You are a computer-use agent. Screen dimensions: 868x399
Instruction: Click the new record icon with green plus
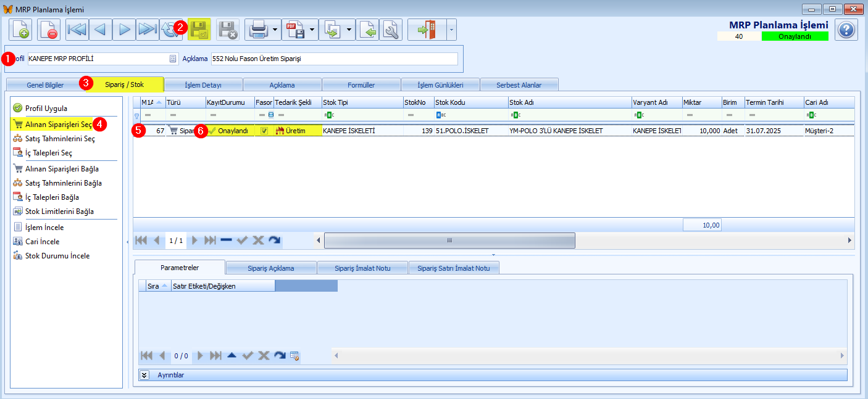20,30
